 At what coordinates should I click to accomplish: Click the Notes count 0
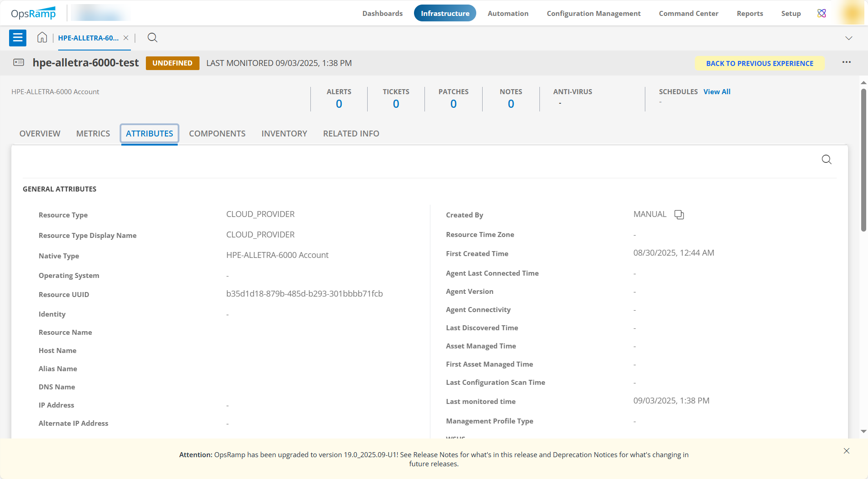coord(511,104)
